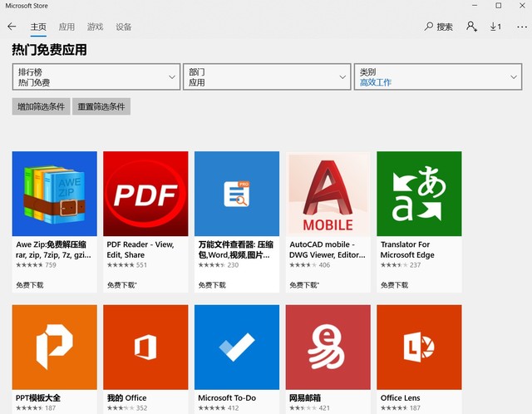Expand the 部门 应用 dropdown
532x414 pixels.
click(267, 76)
